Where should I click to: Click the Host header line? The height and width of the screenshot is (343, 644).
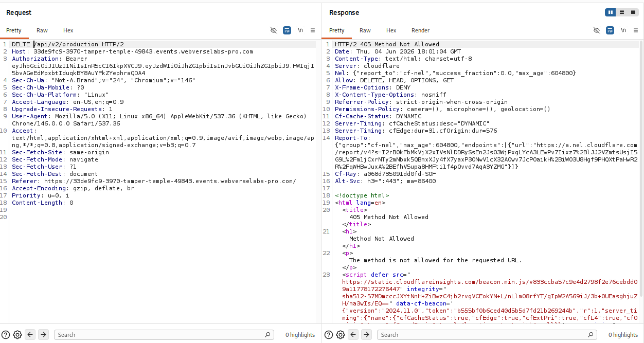[132, 51]
